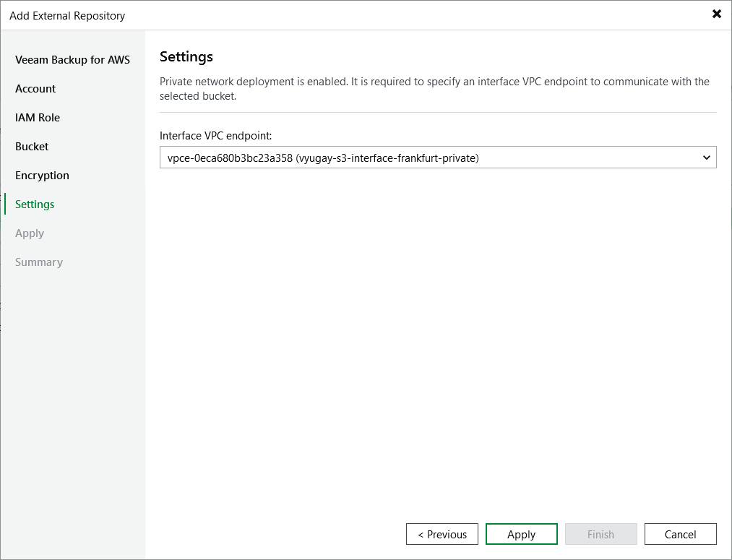The width and height of the screenshot is (732, 560).
Task: Select the Settings step in sidebar
Action: pos(34,204)
